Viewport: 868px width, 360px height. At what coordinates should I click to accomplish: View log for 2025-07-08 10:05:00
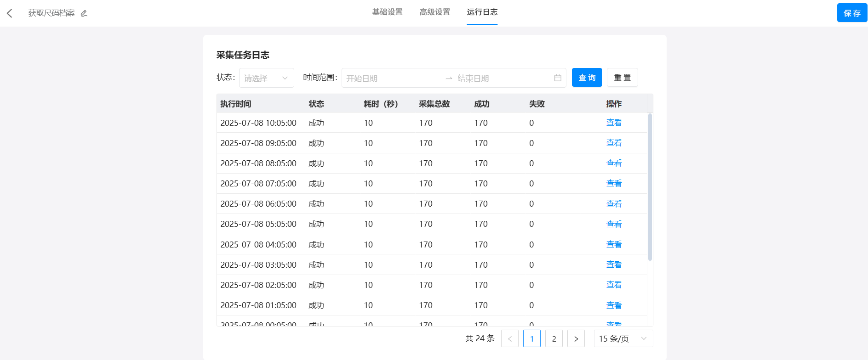tap(614, 123)
